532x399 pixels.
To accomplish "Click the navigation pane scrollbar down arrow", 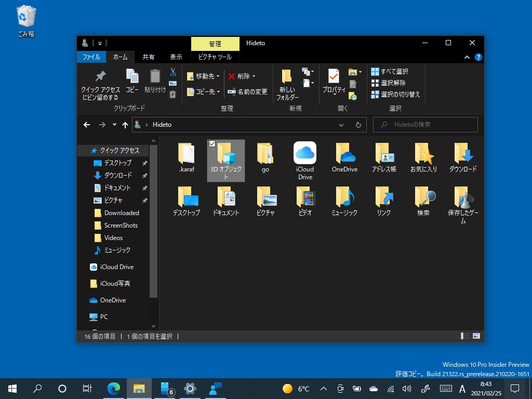I will 153,326.
